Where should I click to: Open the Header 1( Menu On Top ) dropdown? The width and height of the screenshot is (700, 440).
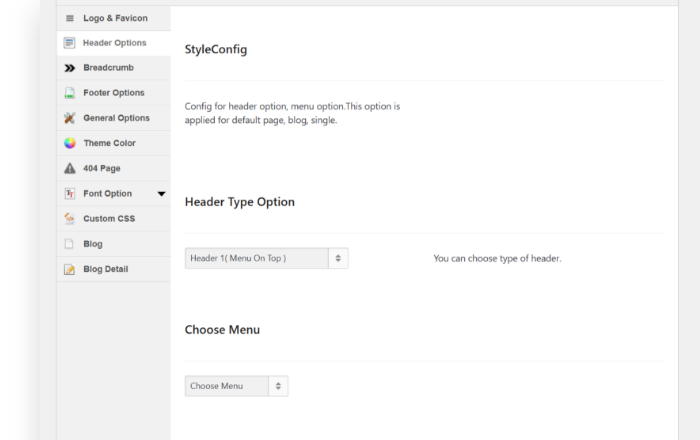point(267,258)
